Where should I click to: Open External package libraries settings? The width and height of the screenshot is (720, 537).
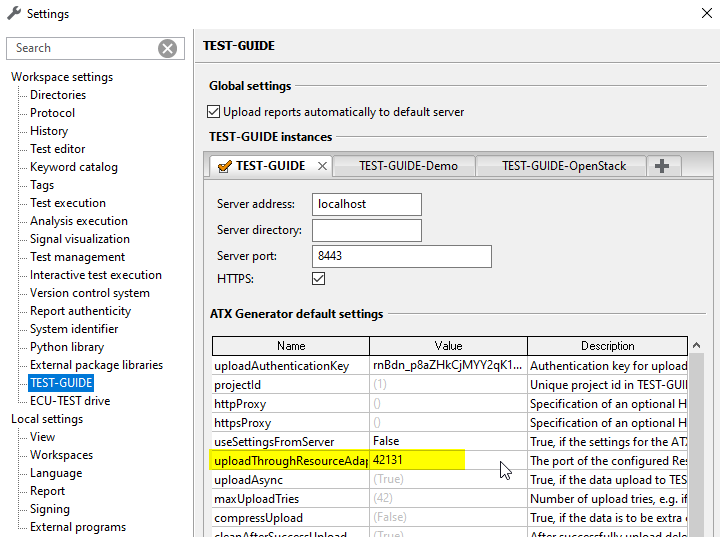[96, 365]
